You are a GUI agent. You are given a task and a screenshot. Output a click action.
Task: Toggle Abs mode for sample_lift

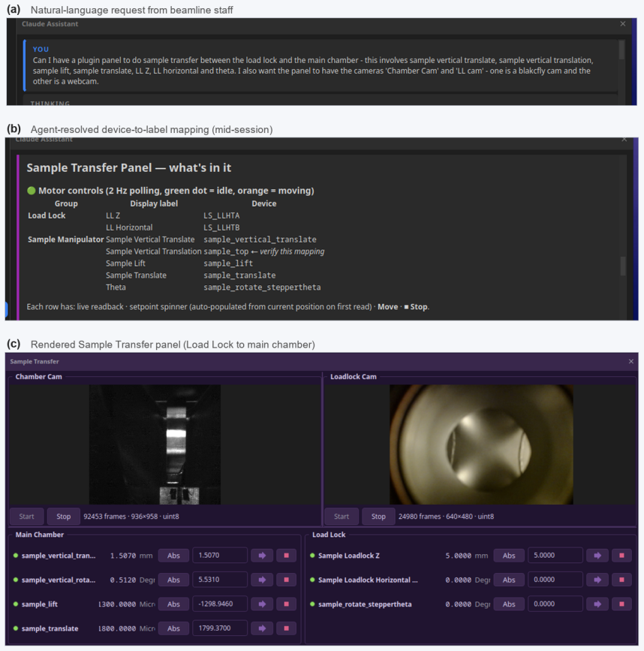173,604
